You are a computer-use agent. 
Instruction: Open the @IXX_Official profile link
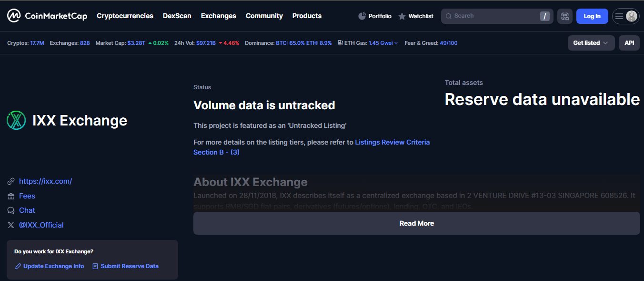(41, 225)
